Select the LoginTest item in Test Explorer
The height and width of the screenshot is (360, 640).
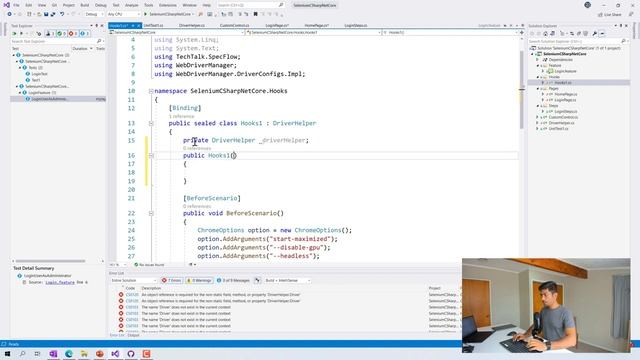click(39, 74)
